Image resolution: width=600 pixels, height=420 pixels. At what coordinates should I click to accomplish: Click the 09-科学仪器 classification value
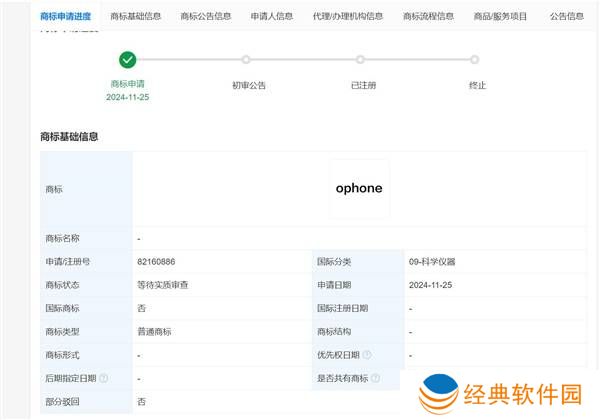coord(432,262)
